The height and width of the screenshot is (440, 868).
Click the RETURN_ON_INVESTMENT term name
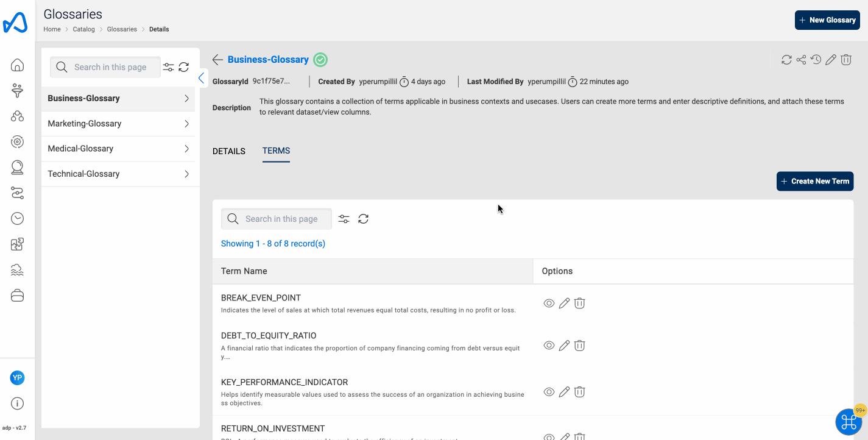273,428
